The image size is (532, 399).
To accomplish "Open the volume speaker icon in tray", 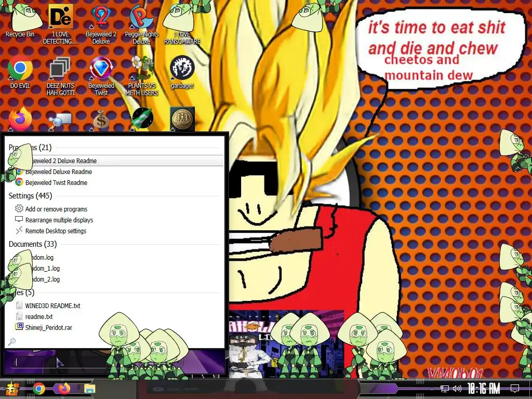I will click(x=457, y=389).
